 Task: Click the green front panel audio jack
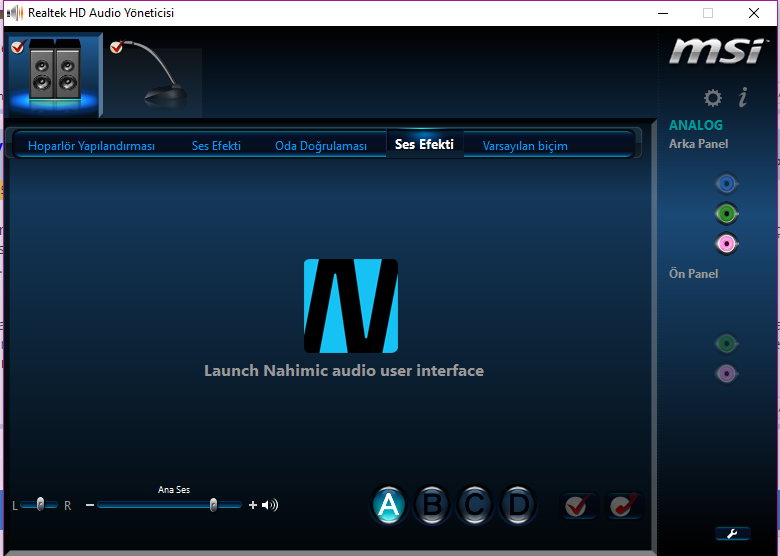click(726, 344)
